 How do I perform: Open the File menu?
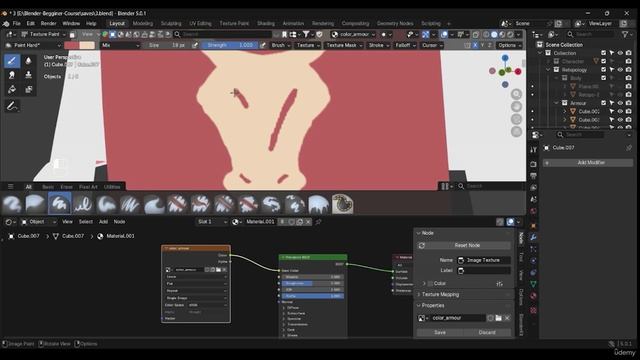(16, 24)
